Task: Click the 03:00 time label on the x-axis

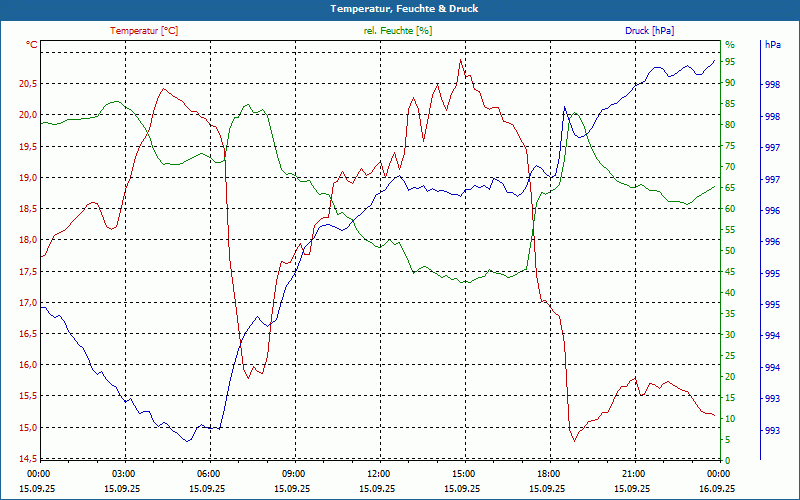Action: click(x=124, y=473)
